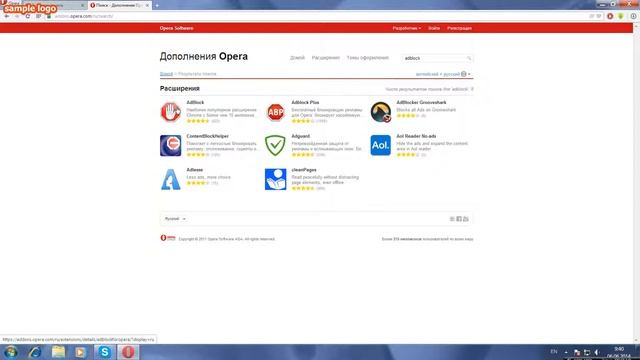Open the Adblock Plus title link
The height and width of the screenshot is (360, 640).
click(305, 102)
